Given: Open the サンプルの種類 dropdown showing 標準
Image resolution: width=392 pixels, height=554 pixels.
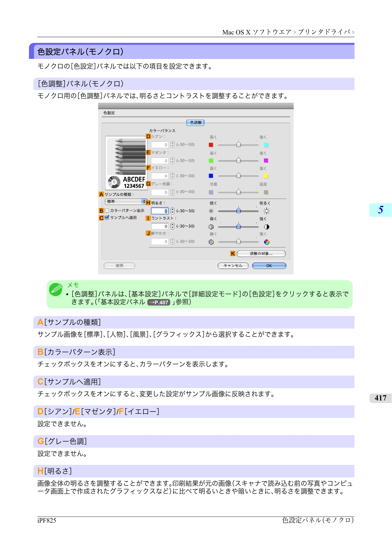Looking at the screenshot, I should point(126,202).
